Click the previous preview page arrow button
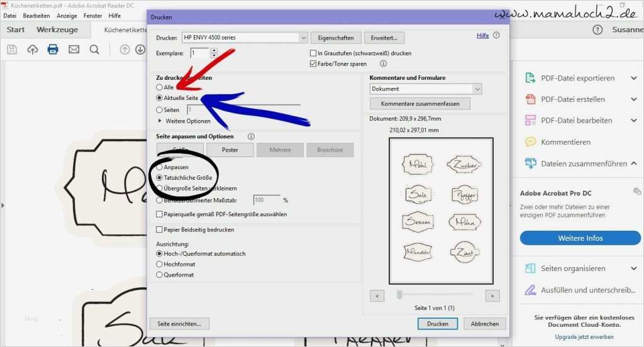The width and height of the screenshot is (644, 347). point(377,295)
